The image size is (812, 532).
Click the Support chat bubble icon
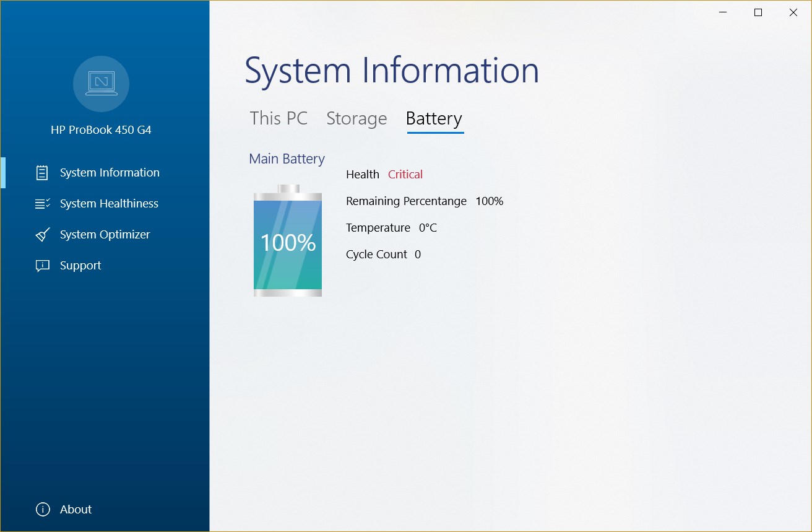43,266
